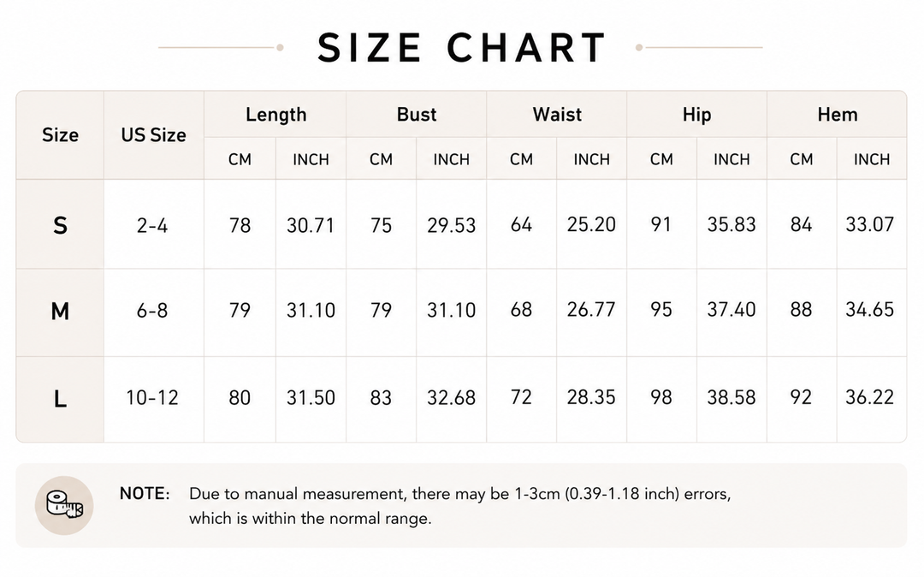Viewport: 924px width, 577px height.
Task: Click the 30.71 length inch value
Action: 311,225
